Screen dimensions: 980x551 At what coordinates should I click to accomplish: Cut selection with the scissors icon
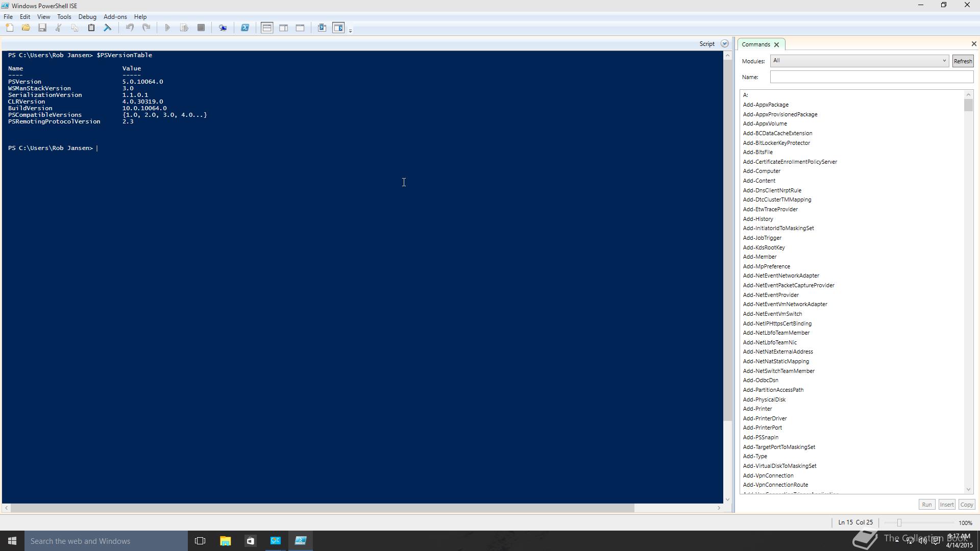58,28
